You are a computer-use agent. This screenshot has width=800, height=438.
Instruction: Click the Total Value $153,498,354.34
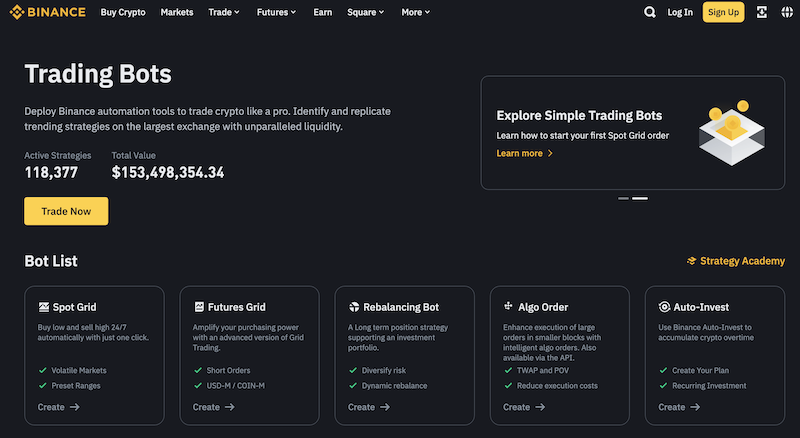(x=168, y=173)
